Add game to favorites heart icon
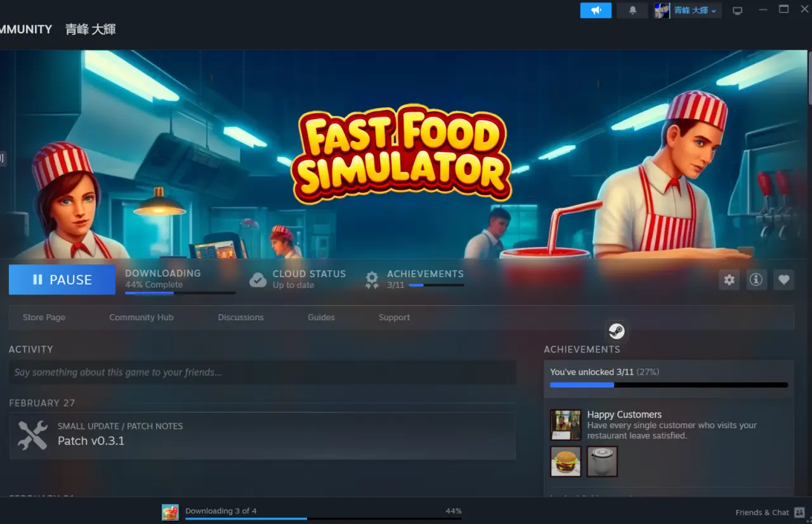The height and width of the screenshot is (524, 812). point(783,280)
